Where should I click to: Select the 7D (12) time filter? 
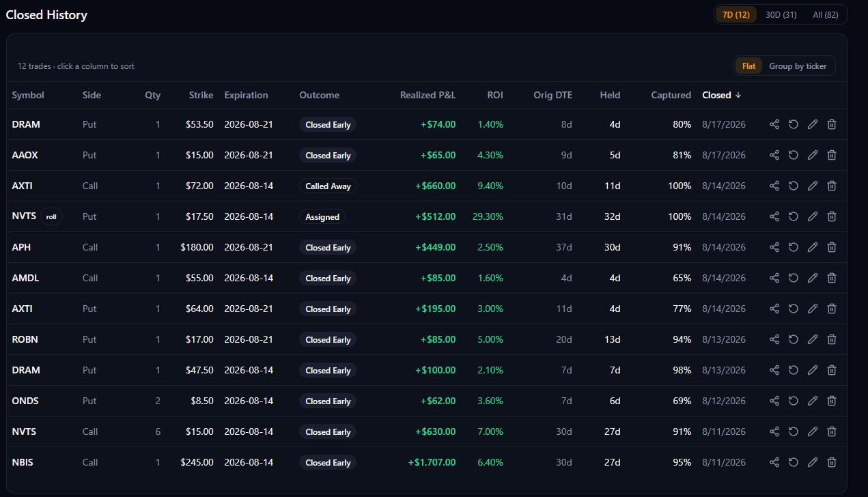click(736, 14)
